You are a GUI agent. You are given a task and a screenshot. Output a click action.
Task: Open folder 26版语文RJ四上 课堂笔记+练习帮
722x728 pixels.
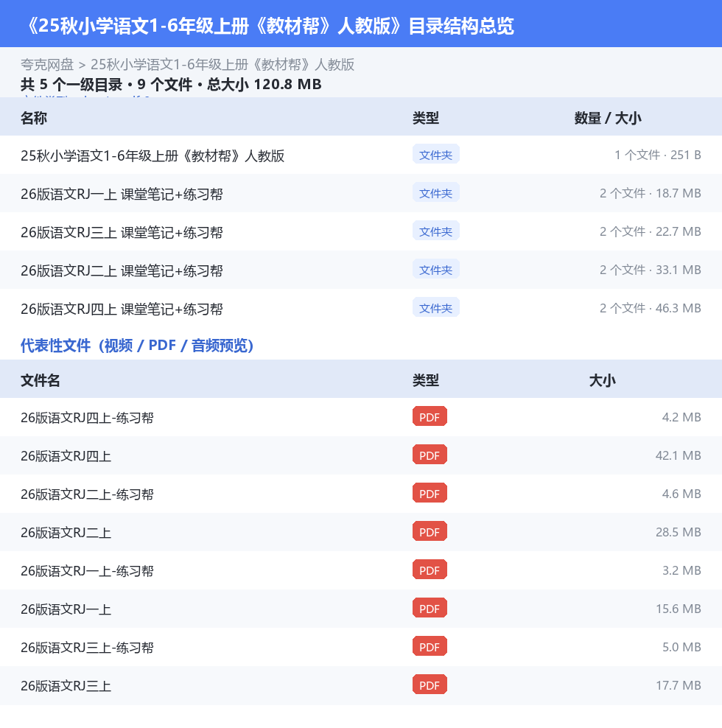point(361,308)
